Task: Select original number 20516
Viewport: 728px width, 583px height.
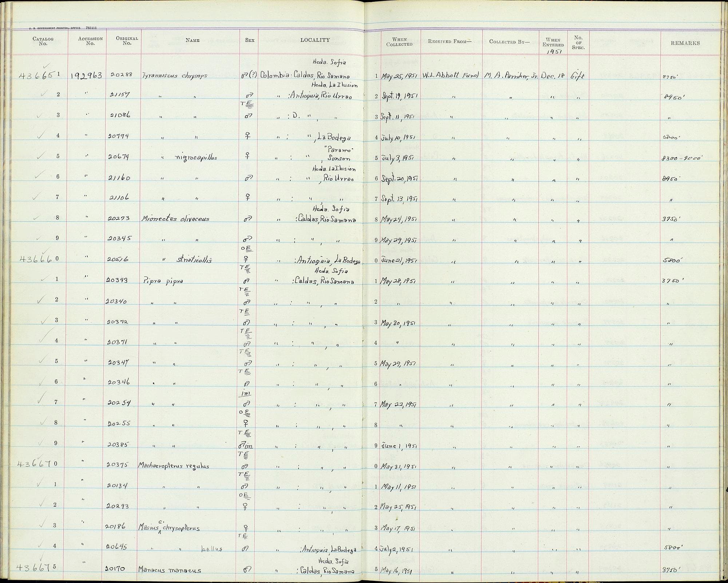Action: click(118, 260)
